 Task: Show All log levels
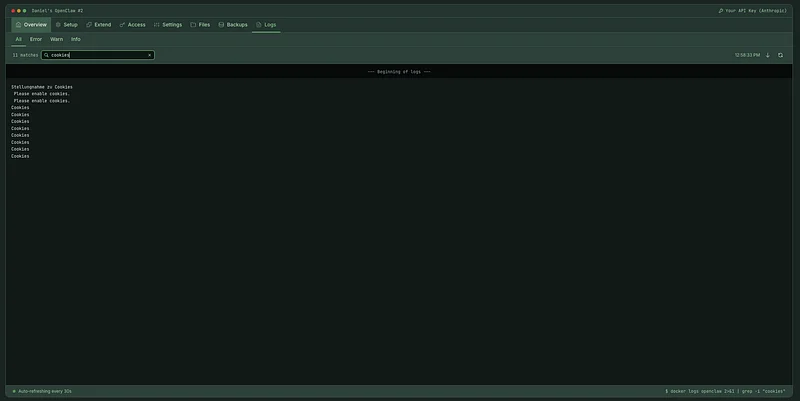[18, 39]
